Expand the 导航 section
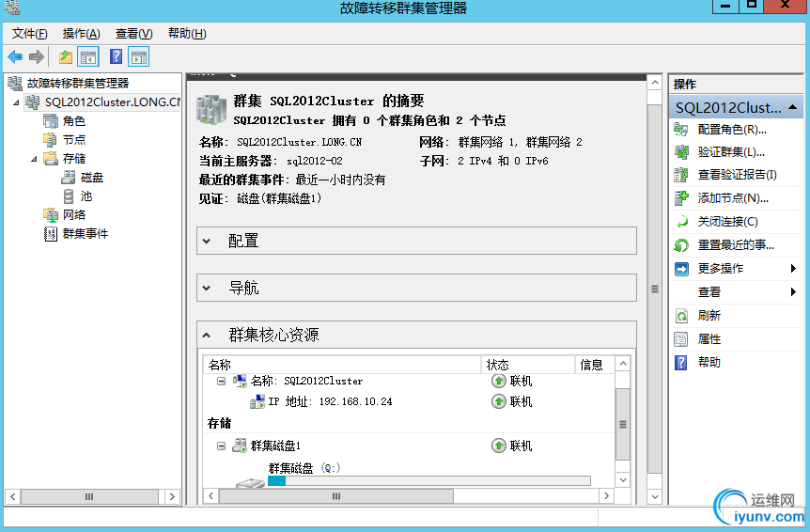This screenshot has width=810, height=532. click(207, 288)
